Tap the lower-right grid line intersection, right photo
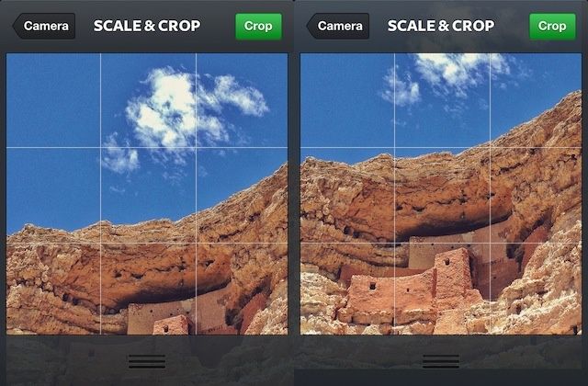The height and width of the screenshot is (386, 588). (x=490, y=243)
